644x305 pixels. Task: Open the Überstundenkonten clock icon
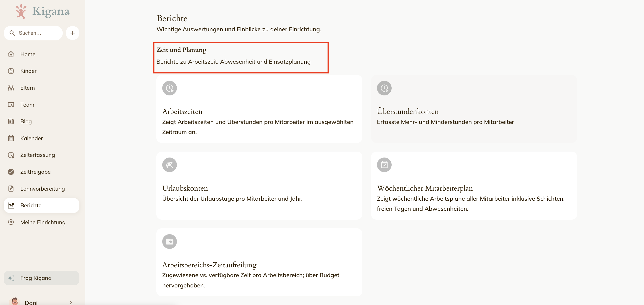[x=384, y=88]
